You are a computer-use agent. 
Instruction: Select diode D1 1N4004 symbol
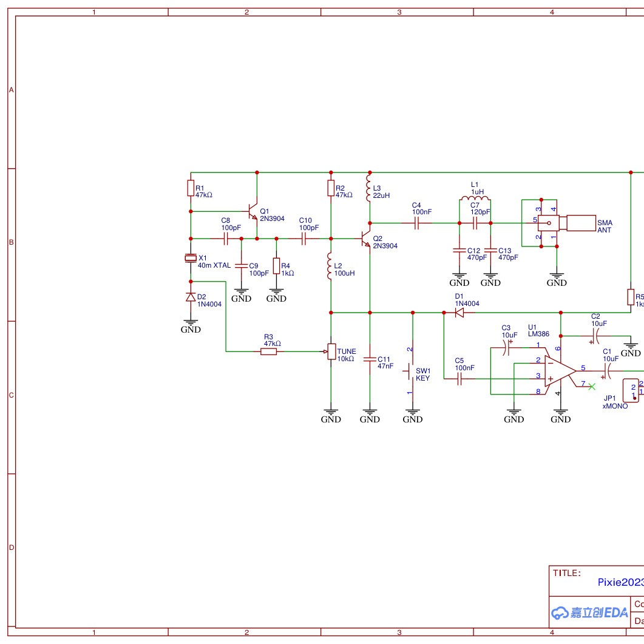[x=459, y=313]
